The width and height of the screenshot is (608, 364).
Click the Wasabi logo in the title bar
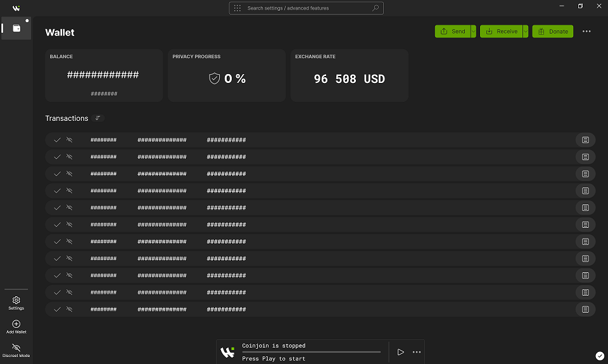[x=16, y=8]
